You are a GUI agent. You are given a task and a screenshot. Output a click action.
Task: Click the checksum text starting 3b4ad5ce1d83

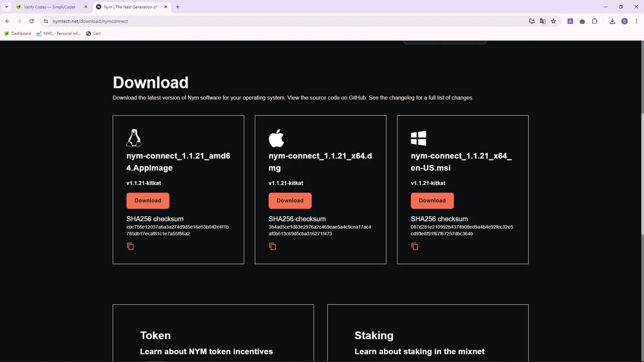click(x=320, y=230)
